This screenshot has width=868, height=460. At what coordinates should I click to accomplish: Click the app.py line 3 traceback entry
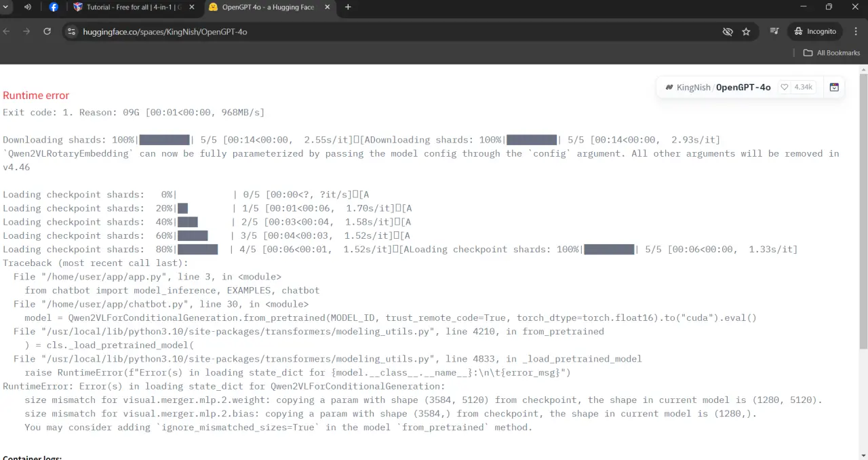(x=147, y=277)
